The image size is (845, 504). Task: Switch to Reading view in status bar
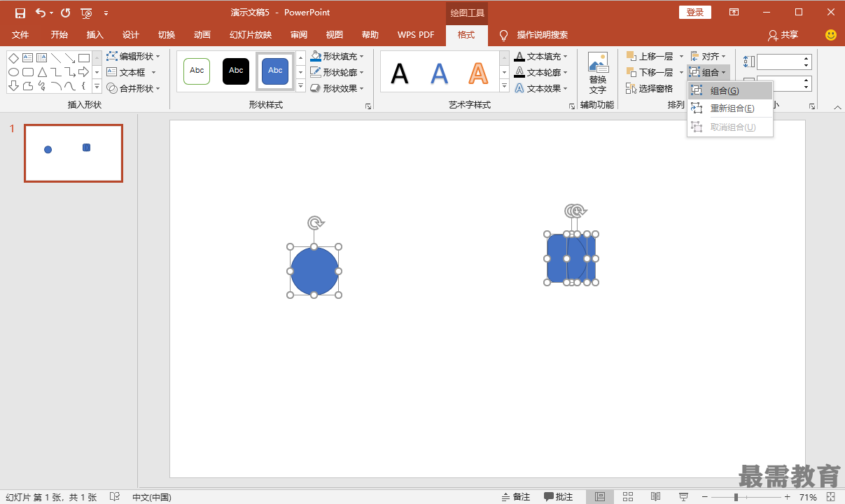pos(655,497)
